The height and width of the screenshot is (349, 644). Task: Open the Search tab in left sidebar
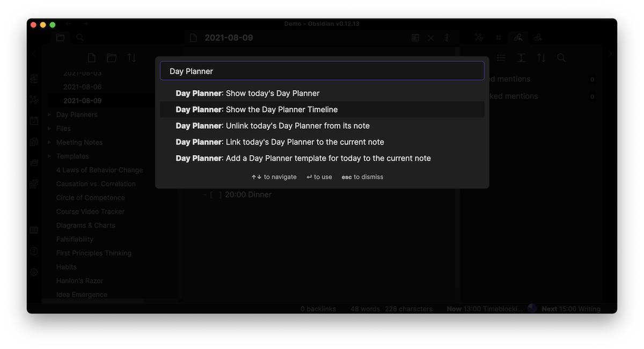tap(80, 38)
